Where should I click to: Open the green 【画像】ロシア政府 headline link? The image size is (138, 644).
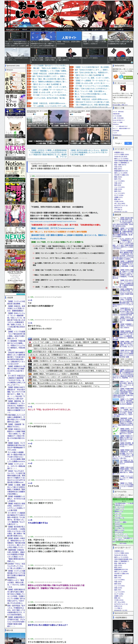57,242
